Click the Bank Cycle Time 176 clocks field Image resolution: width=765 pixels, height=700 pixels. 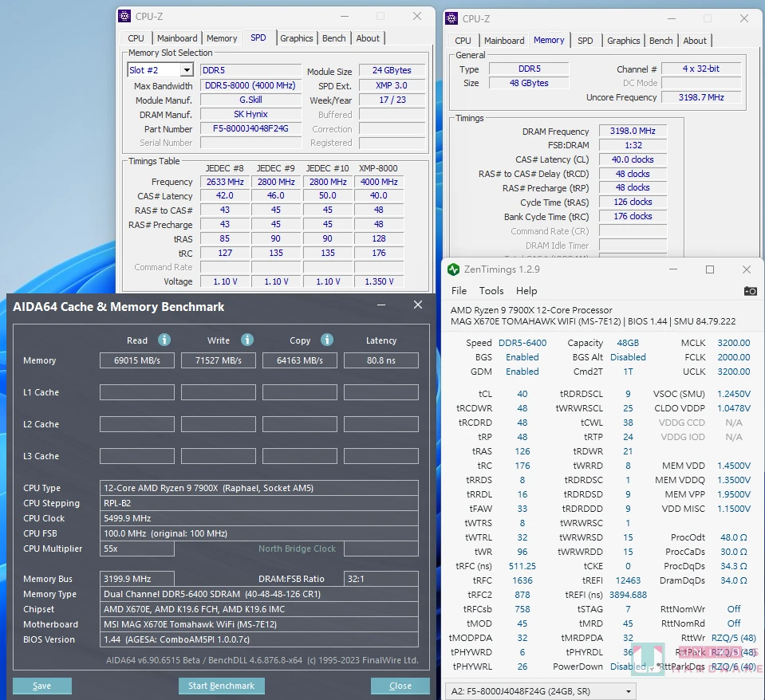click(633, 216)
